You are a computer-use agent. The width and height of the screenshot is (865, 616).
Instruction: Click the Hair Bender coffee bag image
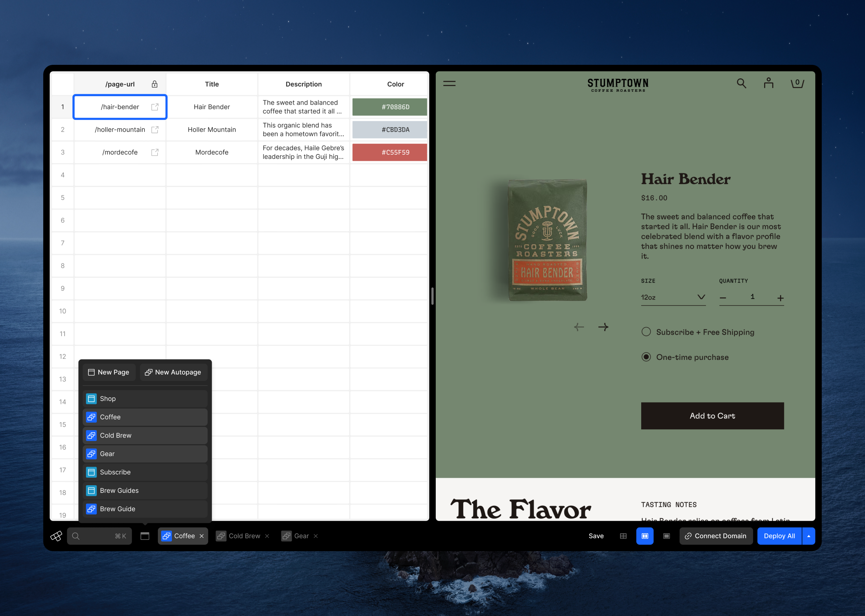point(547,240)
